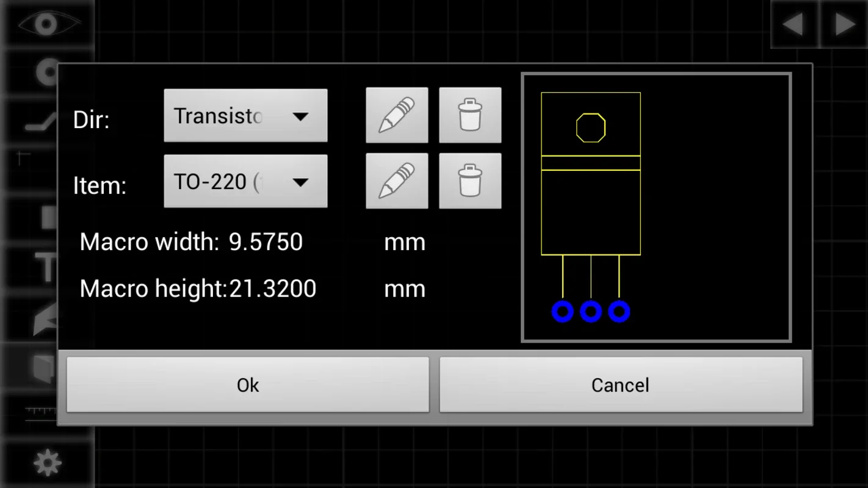Image resolution: width=868 pixels, height=488 pixels.
Task: Select the Macro width value 9.5750
Action: (266, 242)
